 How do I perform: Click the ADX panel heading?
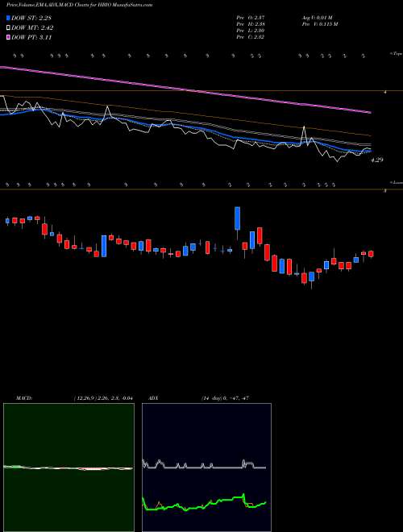point(154,398)
